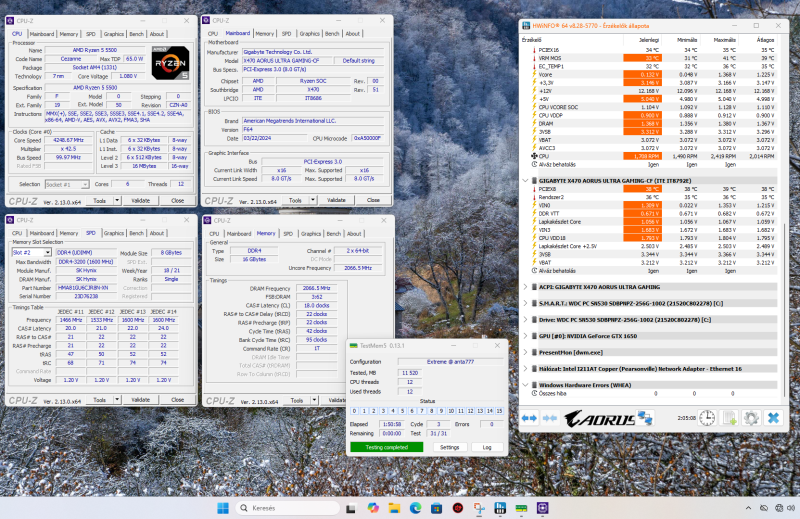This screenshot has width=800, height=519.
Task: Click Core Speed 4248.67 MHz value
Action: (68, 140)
